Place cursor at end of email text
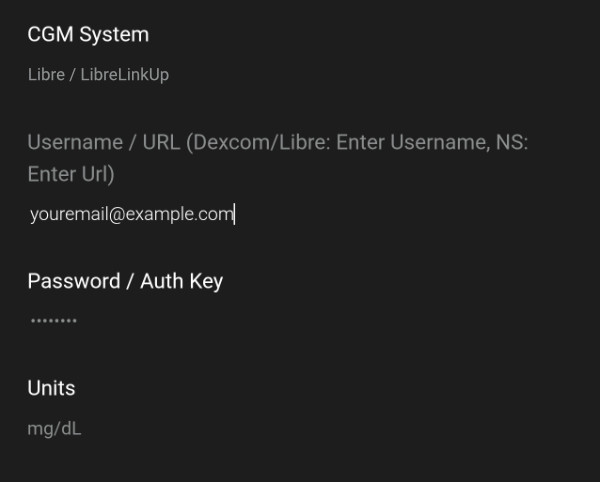The image size is (600, 482). [x=233, y=214]
